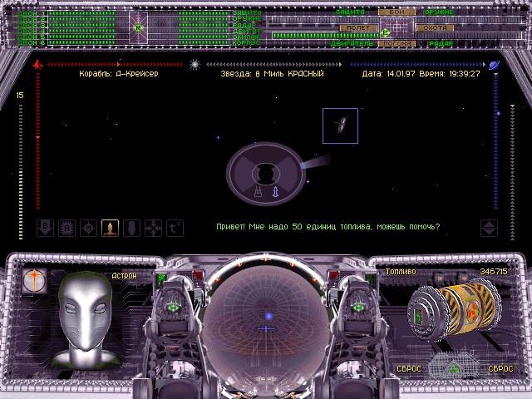
Task: Click the down-arrow B icon in toolbar
Action: 45,228
